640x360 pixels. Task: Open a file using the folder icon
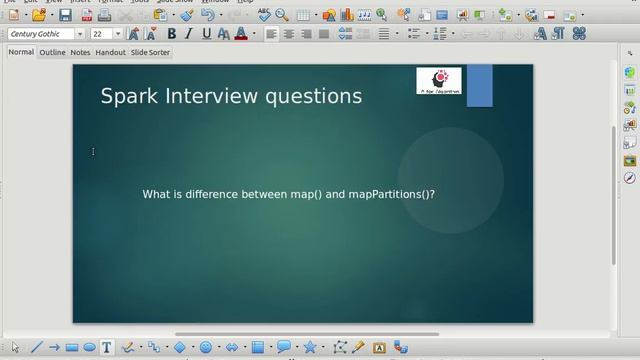click(39, 15)
